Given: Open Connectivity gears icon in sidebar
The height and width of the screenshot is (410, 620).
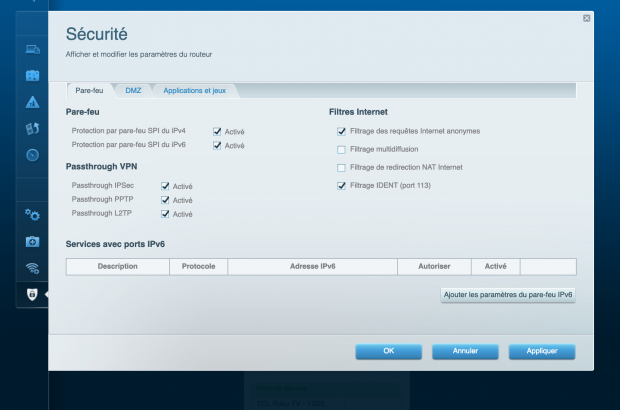Looking at the screenshot, I should tap(32, 215).
